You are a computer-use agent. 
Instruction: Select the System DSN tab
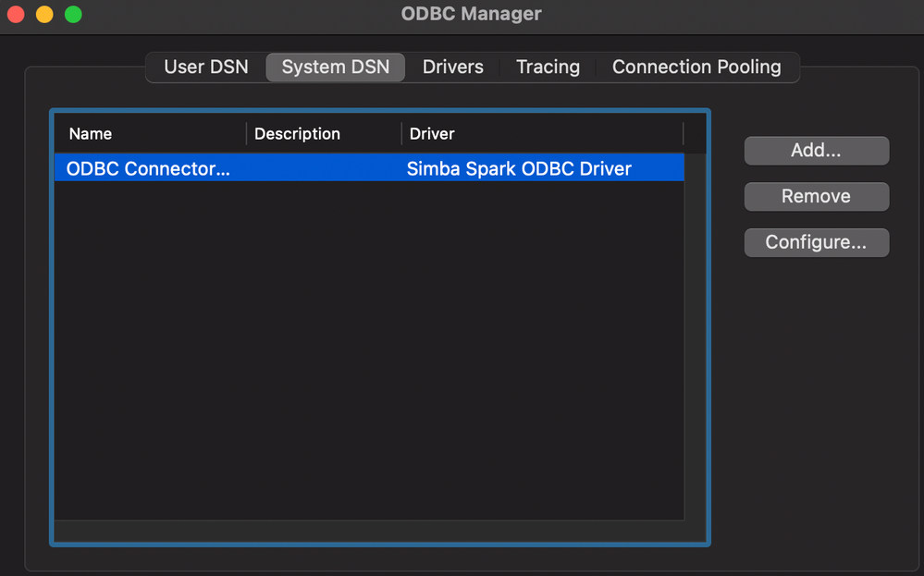click(335, 67)
